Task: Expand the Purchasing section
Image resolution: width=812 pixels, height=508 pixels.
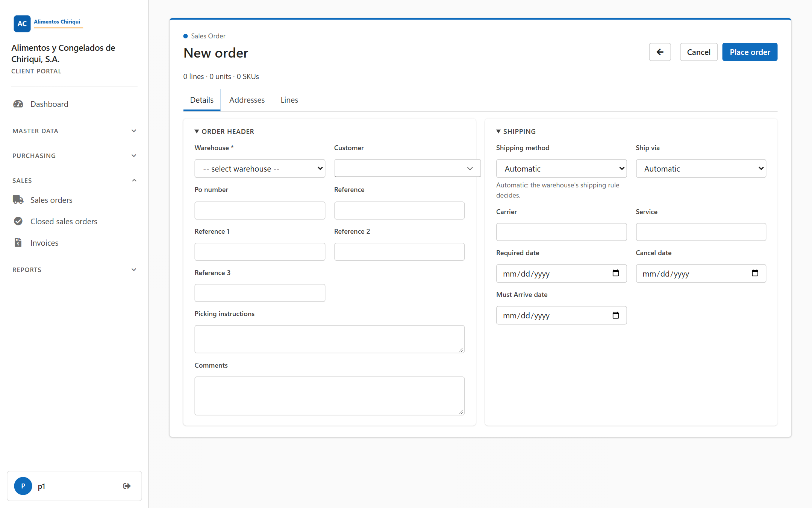Action: [74, 156]
